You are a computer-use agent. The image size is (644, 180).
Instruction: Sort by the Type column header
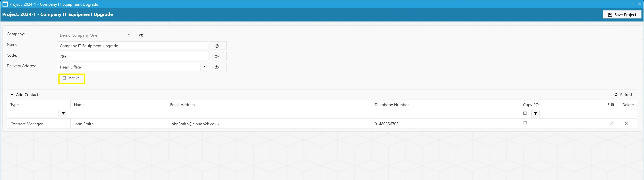point(39,105)
